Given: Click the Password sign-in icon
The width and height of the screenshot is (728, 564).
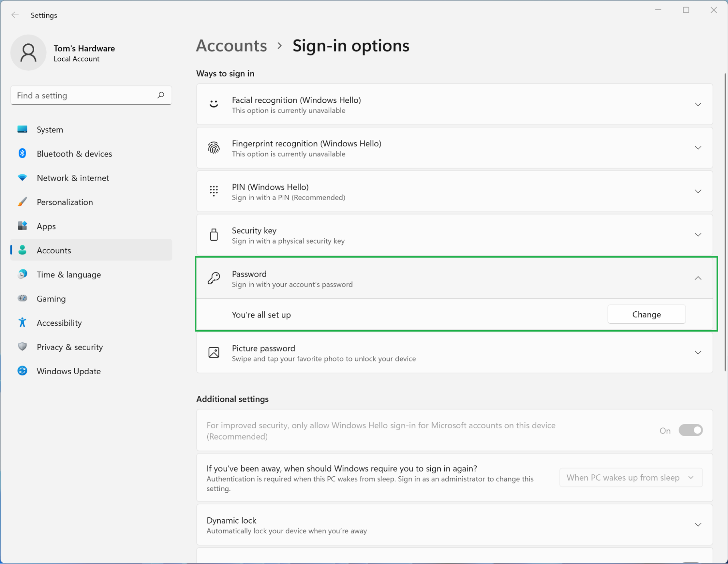Looking at the screenshot, I should [213, 278].
